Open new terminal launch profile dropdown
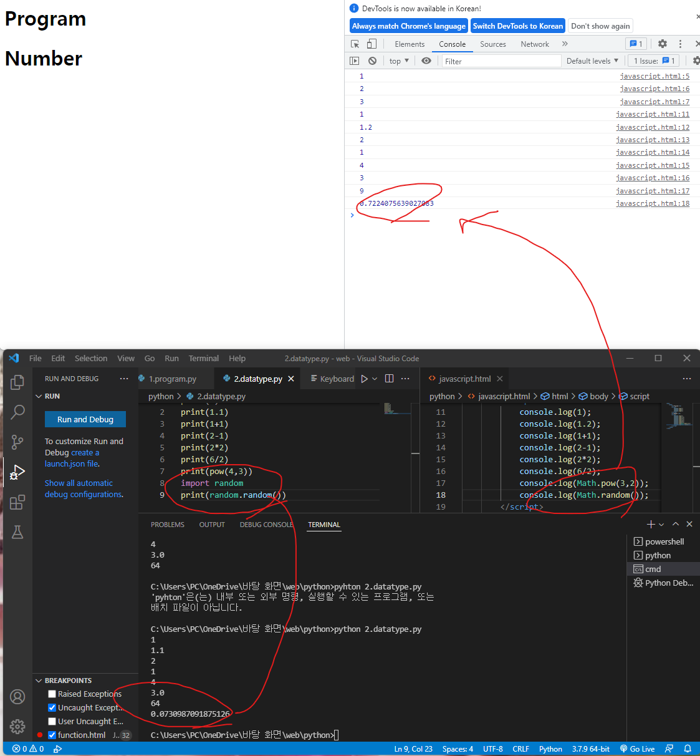Image resolution: width=700 pixels, height=756 pixels. tap(661, 525)
